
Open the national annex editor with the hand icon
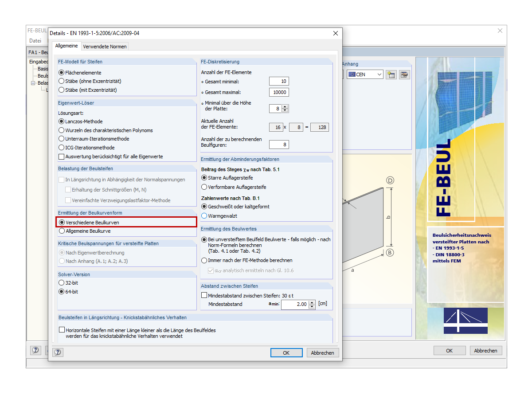click(x=404, y=74)
